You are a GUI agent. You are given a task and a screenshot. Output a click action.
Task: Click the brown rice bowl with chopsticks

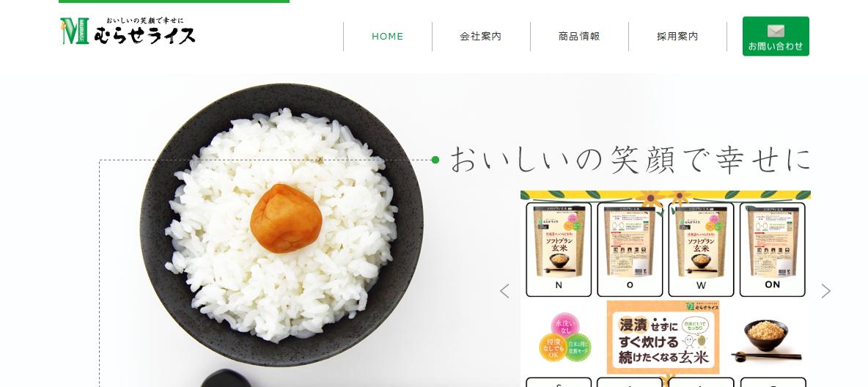pos(766,341)
